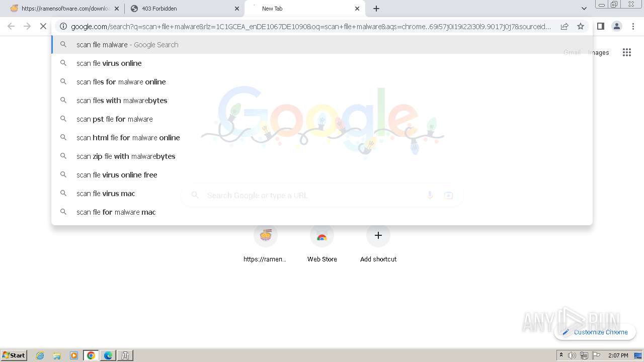View site information icon in address bar
The image size is (644, 362).
63,26
